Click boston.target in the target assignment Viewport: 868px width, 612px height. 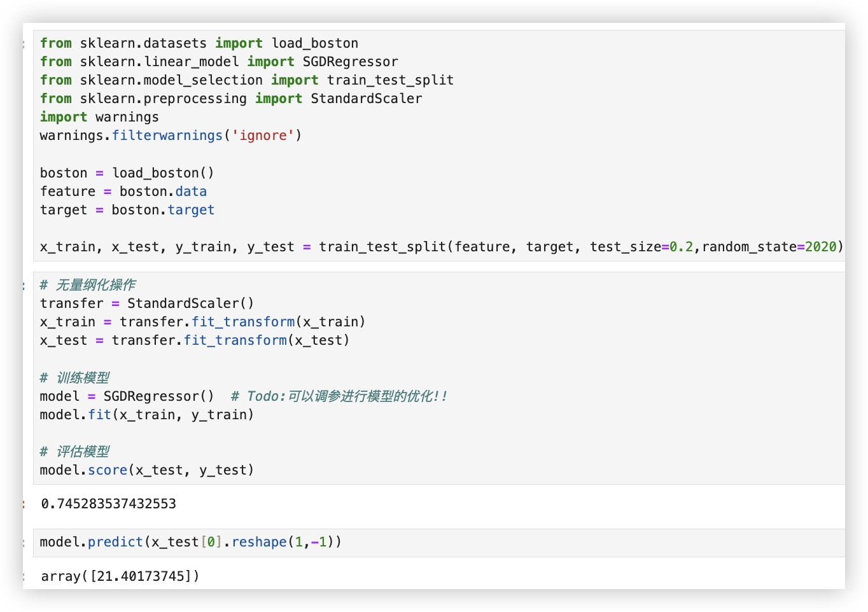pyautogui.click(x=163, y=210)
